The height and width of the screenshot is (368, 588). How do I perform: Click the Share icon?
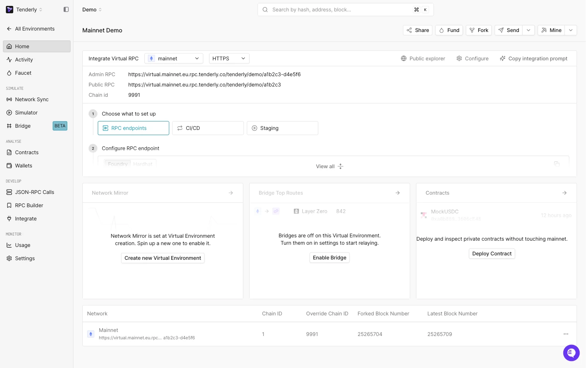coord(409,30)
